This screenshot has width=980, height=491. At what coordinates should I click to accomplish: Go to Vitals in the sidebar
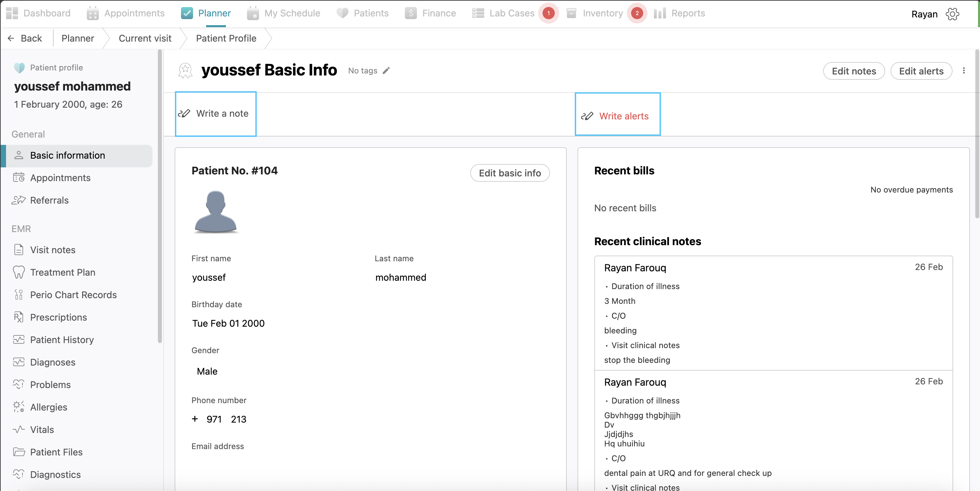coord(42,429)
